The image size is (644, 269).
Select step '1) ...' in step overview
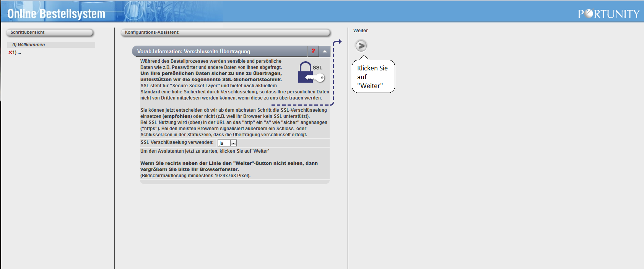(17, 53)
